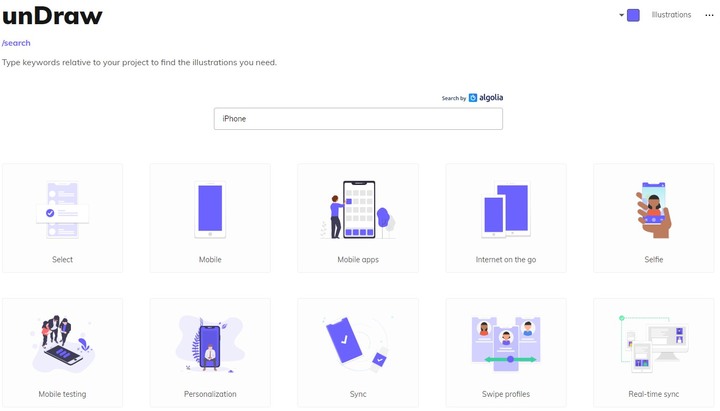
Task: Open the three-dot more menu
Action: point(709,15)
